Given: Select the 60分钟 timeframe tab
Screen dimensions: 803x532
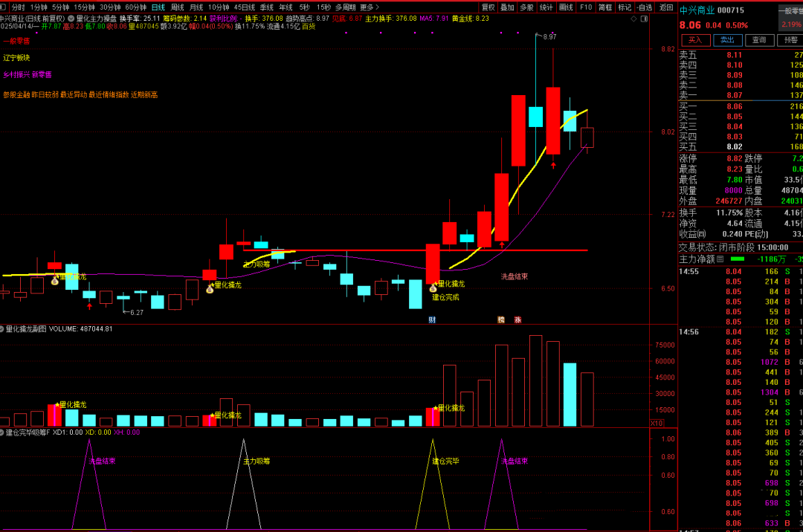Looking at the screenshot, I should [x=135, y=7].
